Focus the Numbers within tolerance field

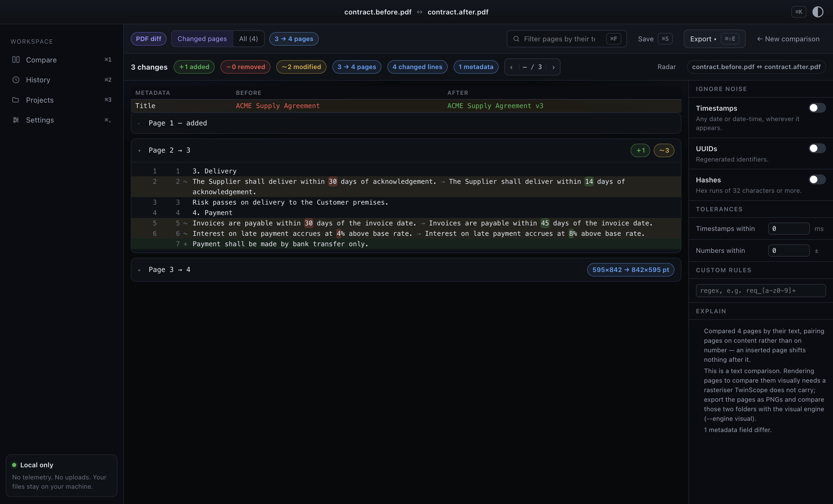789,251
